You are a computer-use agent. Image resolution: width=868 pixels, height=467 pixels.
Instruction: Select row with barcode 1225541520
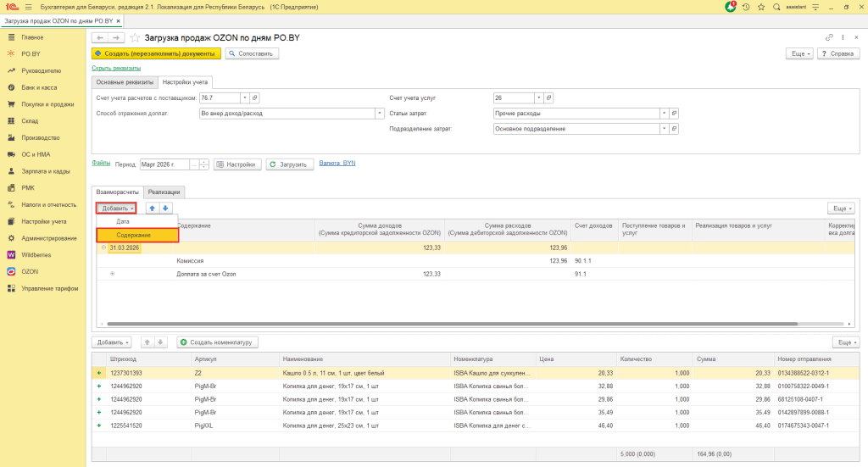(476, 426)
